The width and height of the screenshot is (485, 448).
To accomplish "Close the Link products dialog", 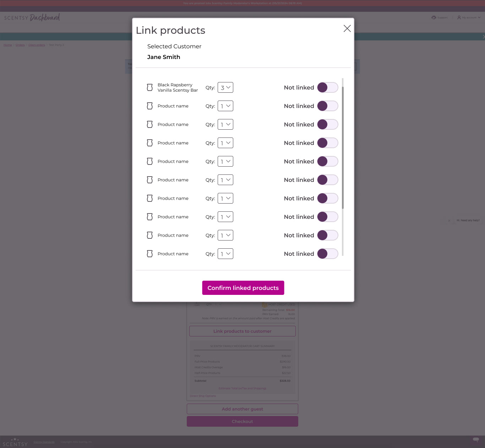I will 347,28.
